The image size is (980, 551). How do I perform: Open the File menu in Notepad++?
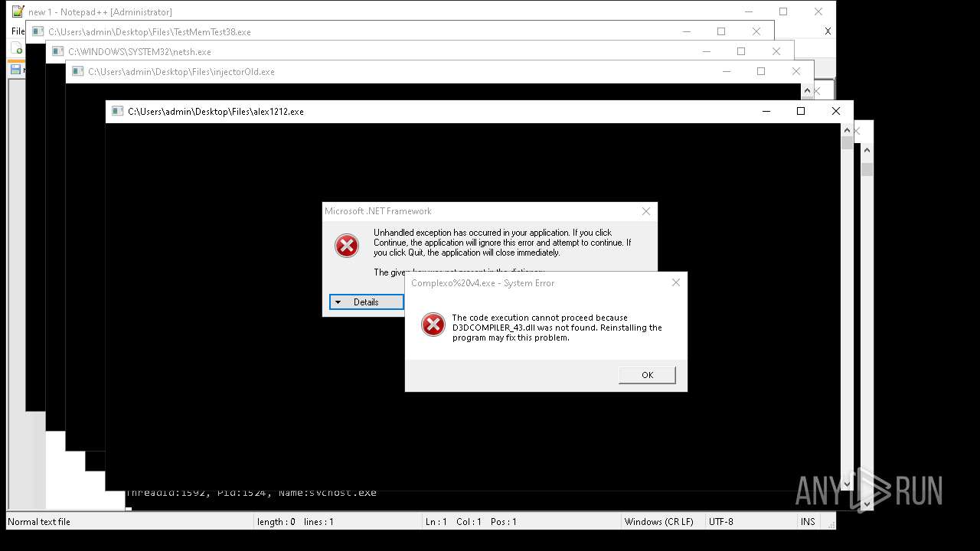(x=18, y=31)
